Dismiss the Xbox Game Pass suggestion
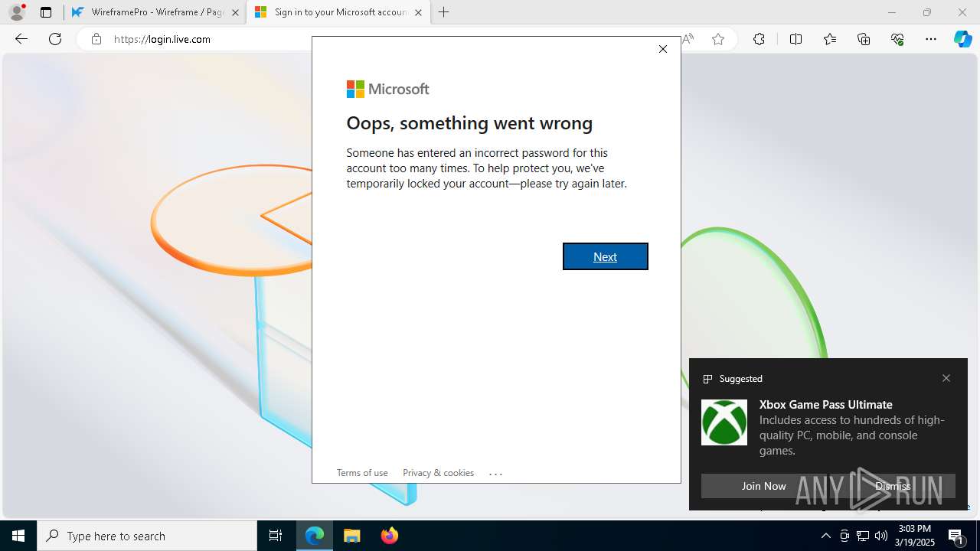 click(893, 486)
